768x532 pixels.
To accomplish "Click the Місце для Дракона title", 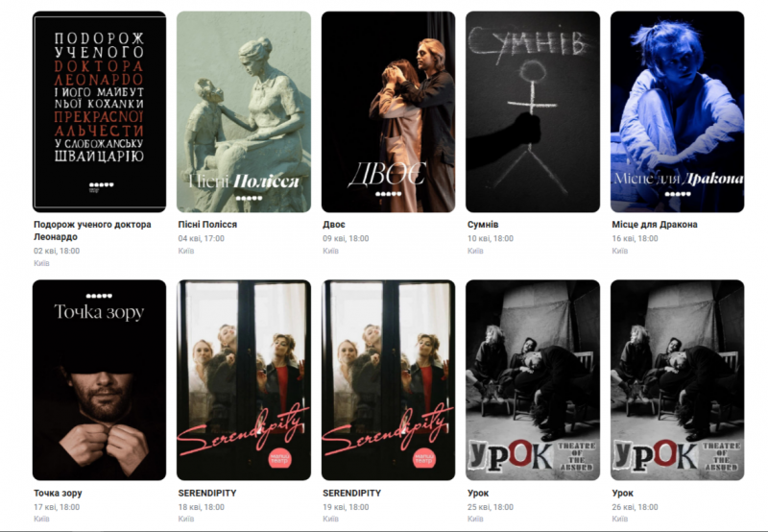I will 655,225.
